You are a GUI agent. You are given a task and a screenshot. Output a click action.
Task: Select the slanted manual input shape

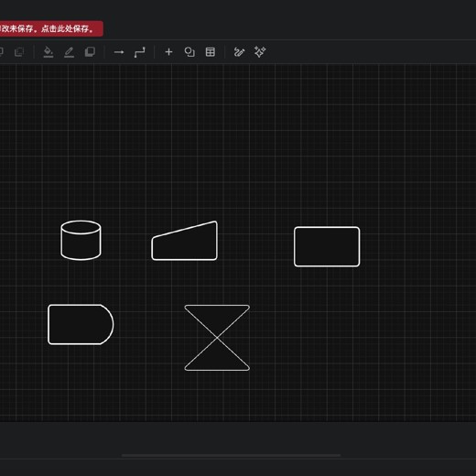click(x=185, y=241)
